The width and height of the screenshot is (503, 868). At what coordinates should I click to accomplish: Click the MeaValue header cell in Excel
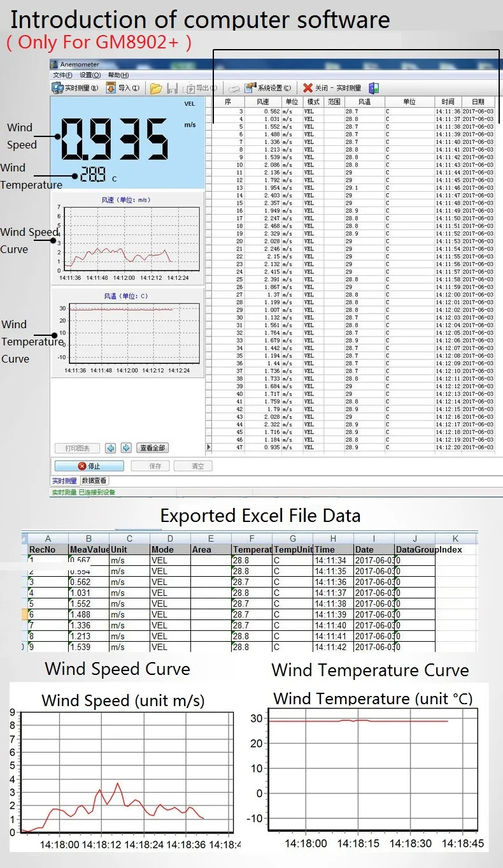[x=89, y=549]
